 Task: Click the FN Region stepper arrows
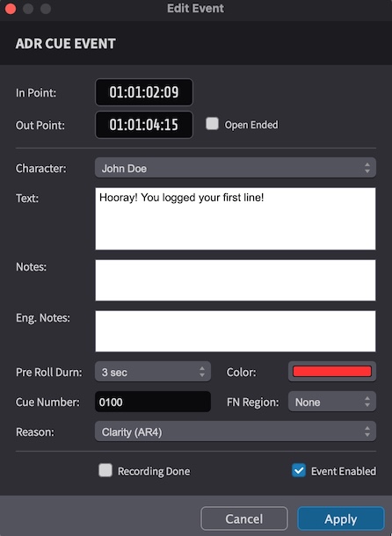coord(367,402)
